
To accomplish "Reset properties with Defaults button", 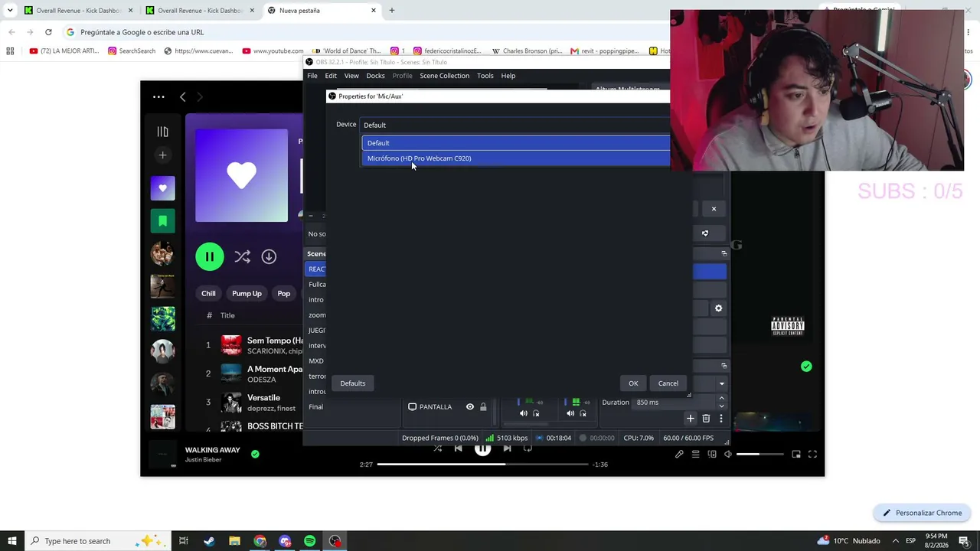I will [353, 383].
